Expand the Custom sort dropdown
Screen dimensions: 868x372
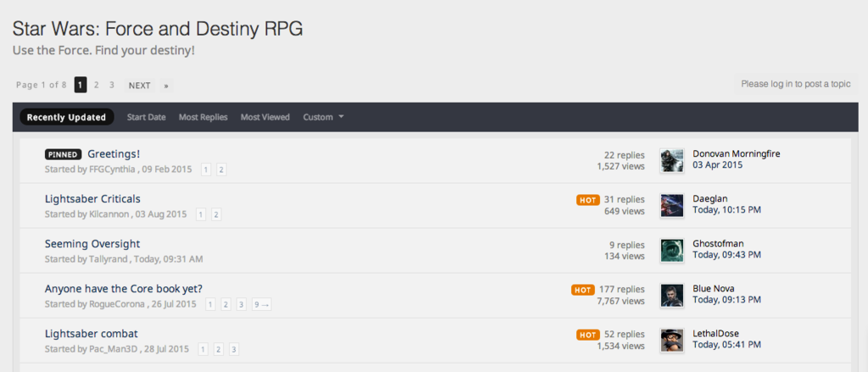click(x=323, y=117)
